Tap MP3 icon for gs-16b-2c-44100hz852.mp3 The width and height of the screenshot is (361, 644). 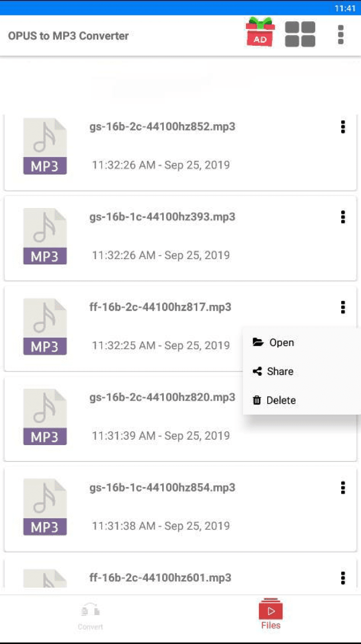point(45,146)
